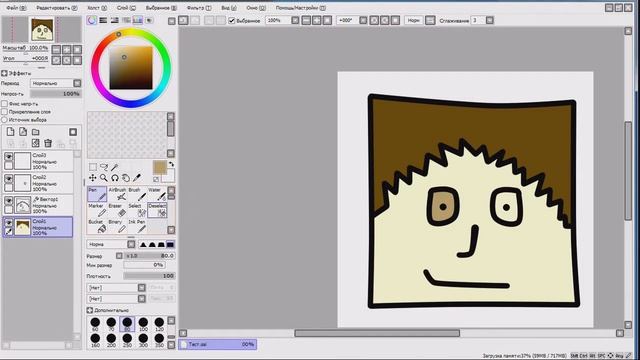Hide the Вектор1 layer eye icon
Viewport: 640px width, 360px height.
coord(8,201)
